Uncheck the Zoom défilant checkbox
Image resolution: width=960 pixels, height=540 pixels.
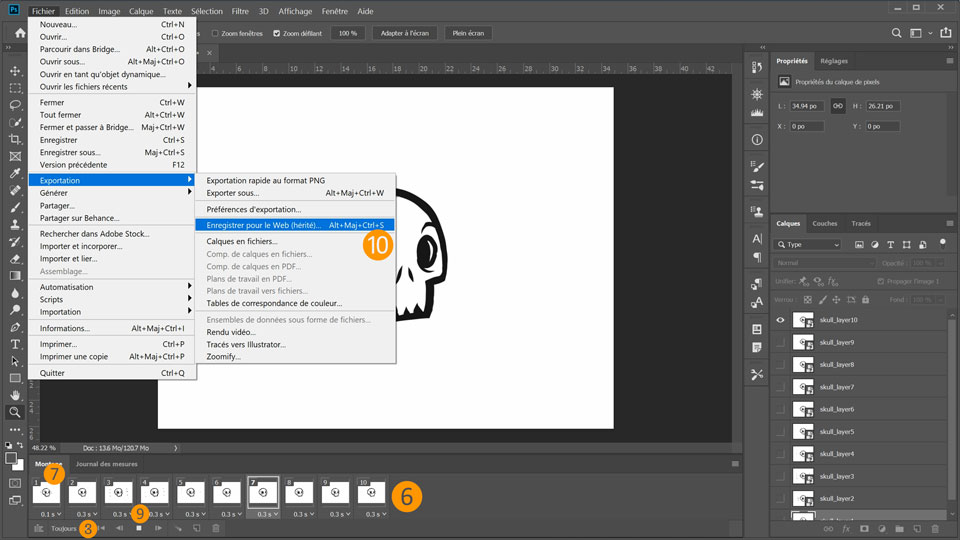(277, 33)
